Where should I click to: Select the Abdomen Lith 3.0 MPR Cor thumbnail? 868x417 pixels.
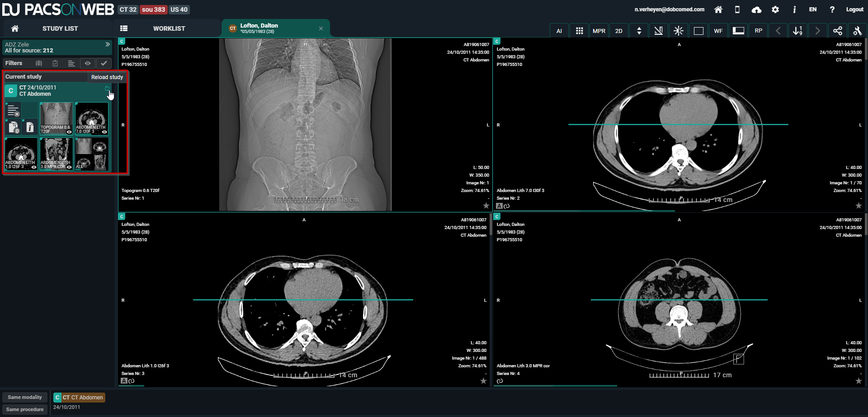[x=57, y=154]
